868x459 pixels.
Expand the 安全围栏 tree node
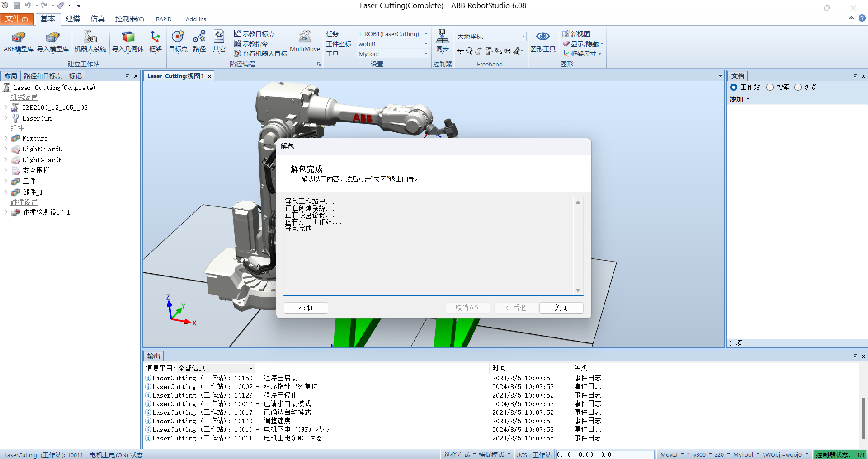5,170
